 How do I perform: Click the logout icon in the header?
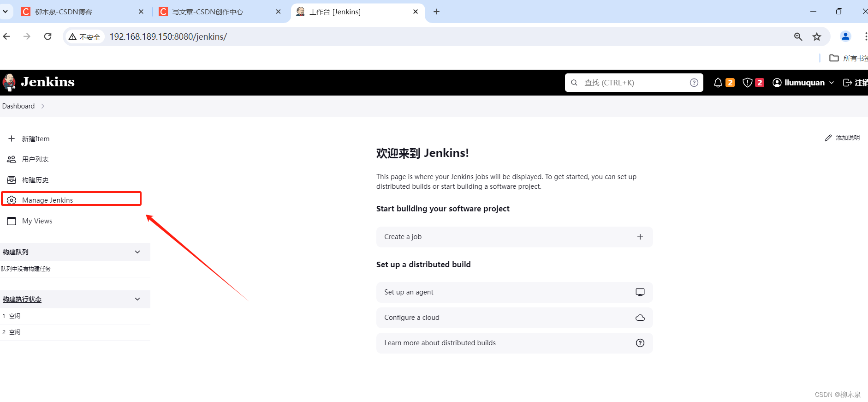[x=847, y=83]
